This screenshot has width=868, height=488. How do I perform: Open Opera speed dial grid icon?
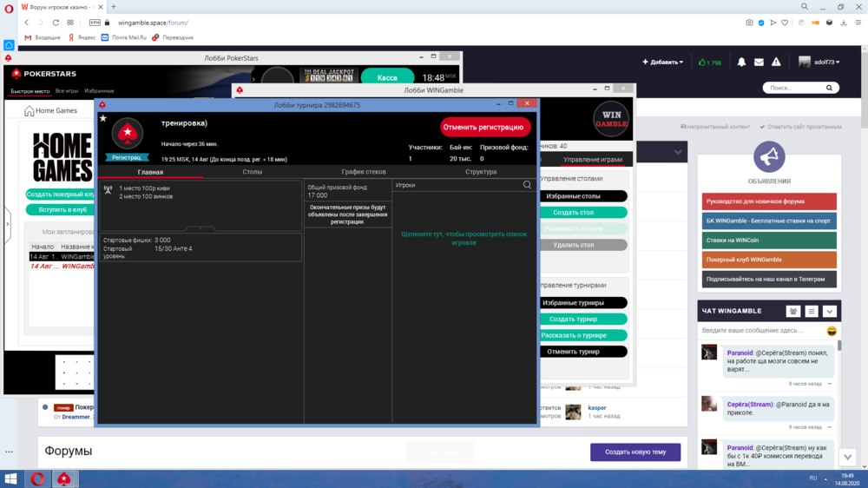(x=70, y=23)
